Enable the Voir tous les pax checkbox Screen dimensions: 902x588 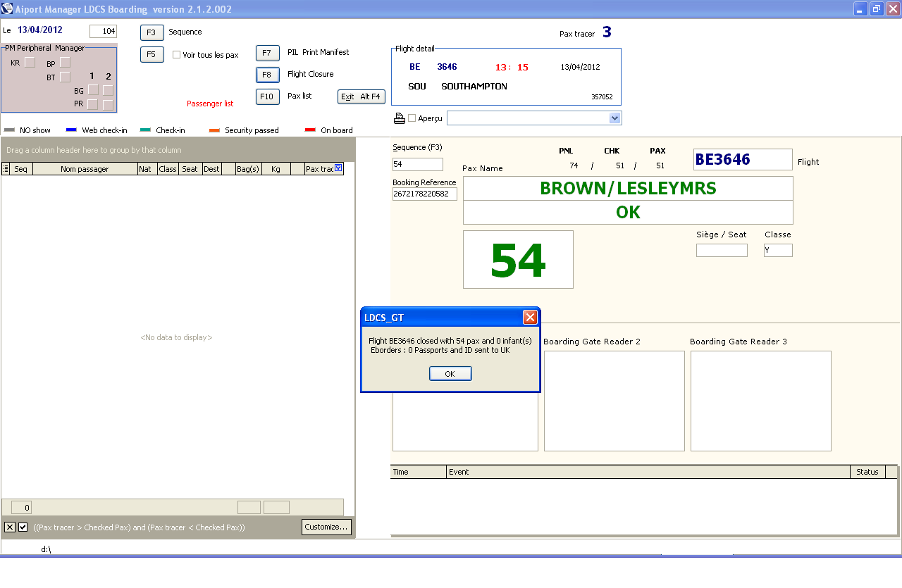pyautogui.click(x=177, y=55)
